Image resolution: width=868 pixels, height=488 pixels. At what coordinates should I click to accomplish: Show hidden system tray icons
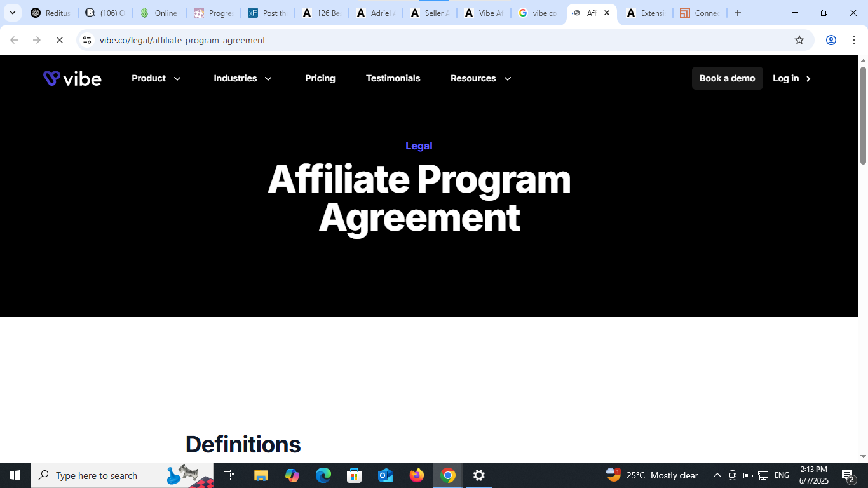click(x=717, y=475)
